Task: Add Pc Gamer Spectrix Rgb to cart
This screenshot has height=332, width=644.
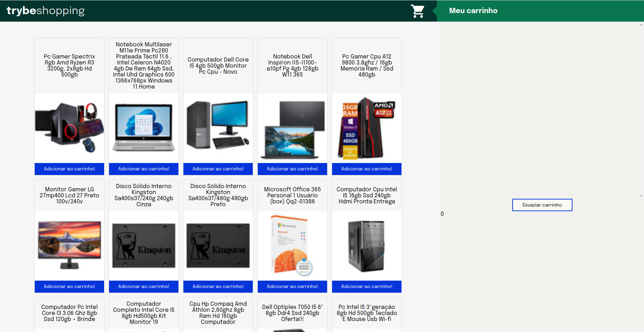Action: coord(69,169)
